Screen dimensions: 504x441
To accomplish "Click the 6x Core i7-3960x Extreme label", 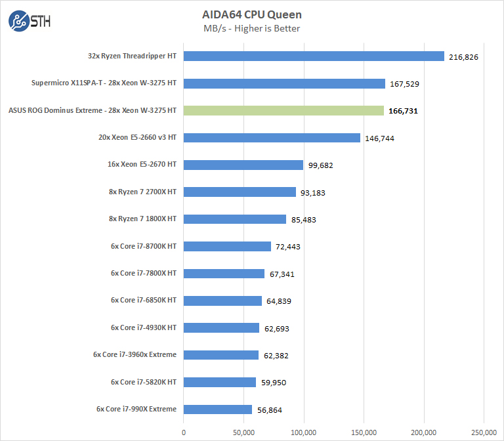I will pos(135,355).
